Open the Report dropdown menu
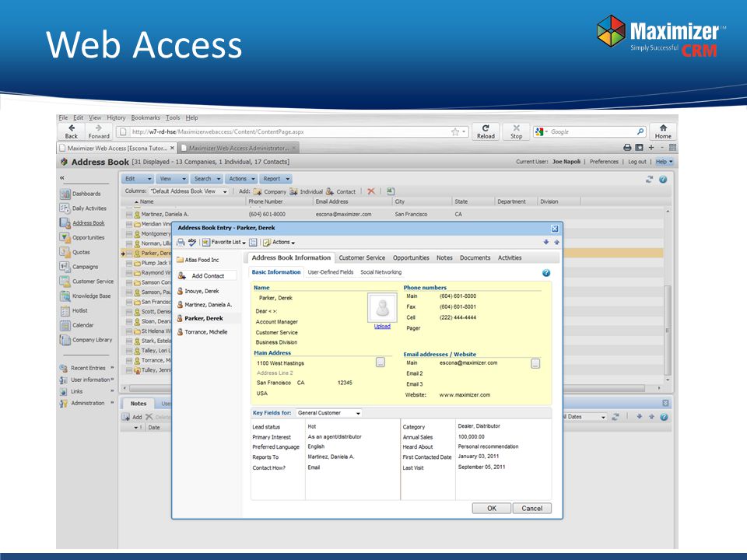The image size is (747, 560). (x=276, y=179)
